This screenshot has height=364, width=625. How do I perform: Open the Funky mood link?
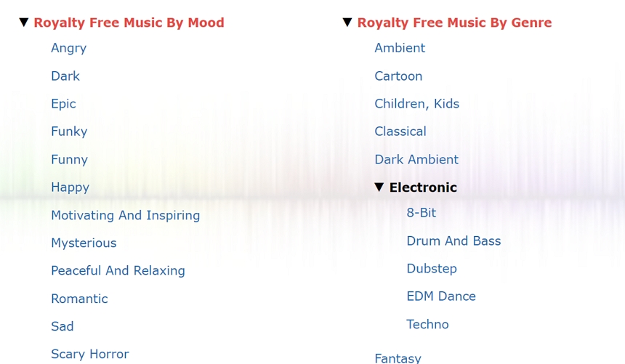pyautogui.click(x=69, y=132)
